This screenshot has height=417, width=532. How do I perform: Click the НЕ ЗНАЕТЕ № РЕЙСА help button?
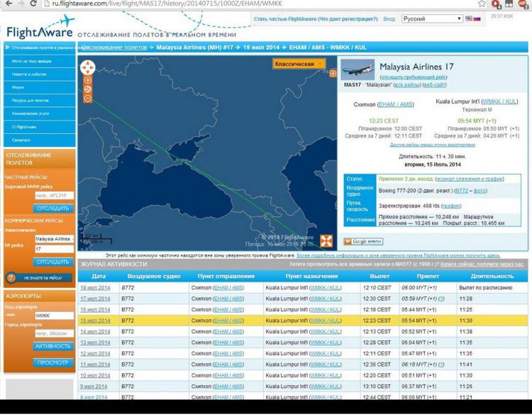click(39, 278)
